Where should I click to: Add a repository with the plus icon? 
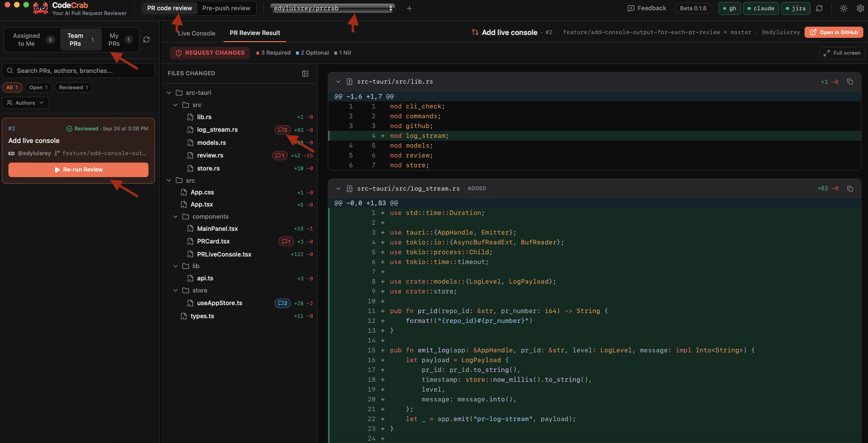409,8
